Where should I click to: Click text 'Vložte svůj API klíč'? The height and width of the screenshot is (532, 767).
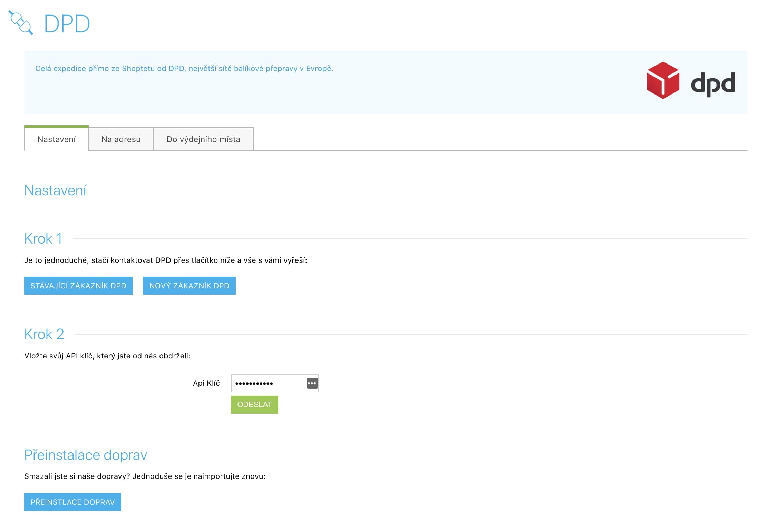click(x=59, y=356)
